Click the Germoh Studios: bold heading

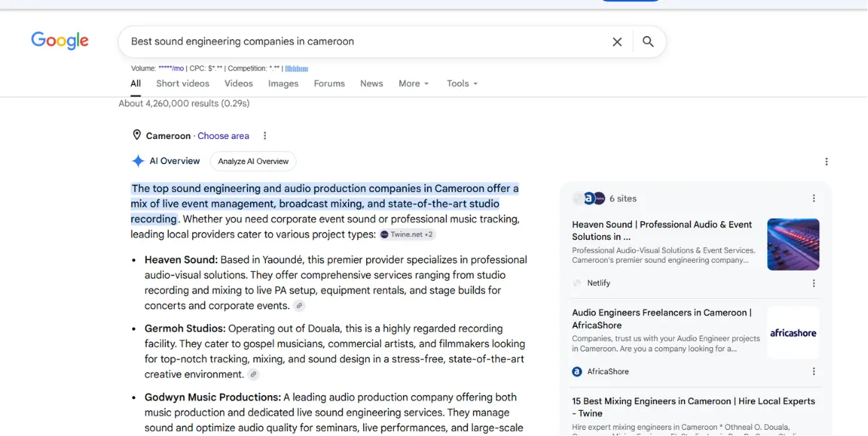click(x=185, y=328)
